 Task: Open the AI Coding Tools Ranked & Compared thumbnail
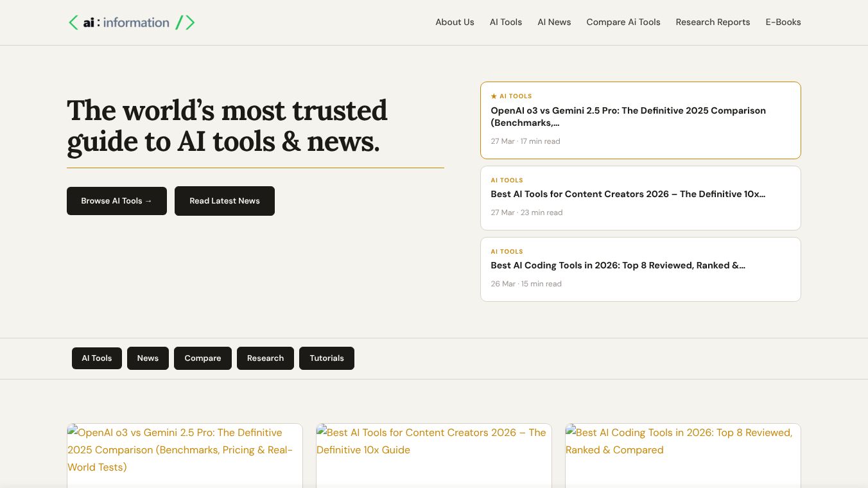click(x=683, y=455)
